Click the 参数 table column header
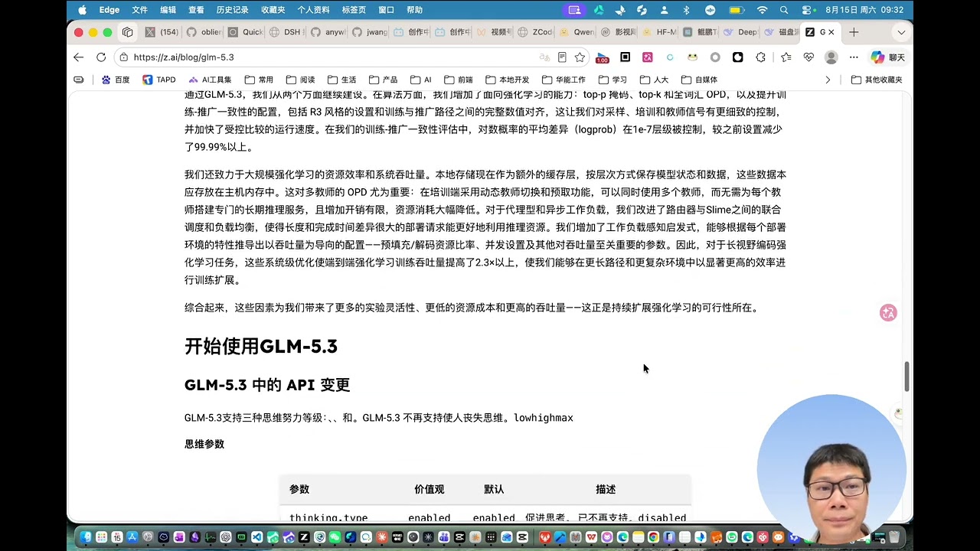 point(299,489)
